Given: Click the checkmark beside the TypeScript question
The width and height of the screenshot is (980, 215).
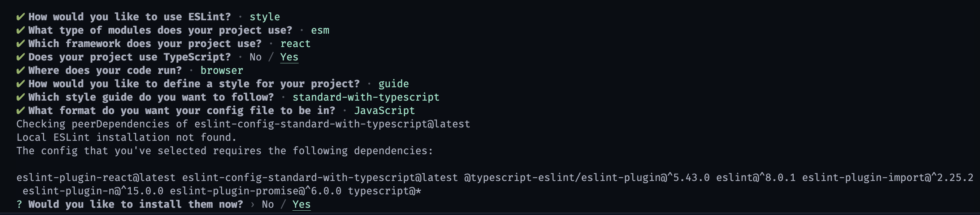Looking at the screenshot, I should pyautogui.click(x=21, y=57).
